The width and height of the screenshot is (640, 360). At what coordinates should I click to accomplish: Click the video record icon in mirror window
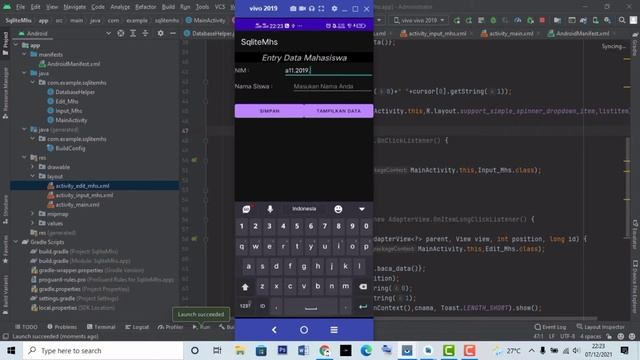click(x=302, y=8)
